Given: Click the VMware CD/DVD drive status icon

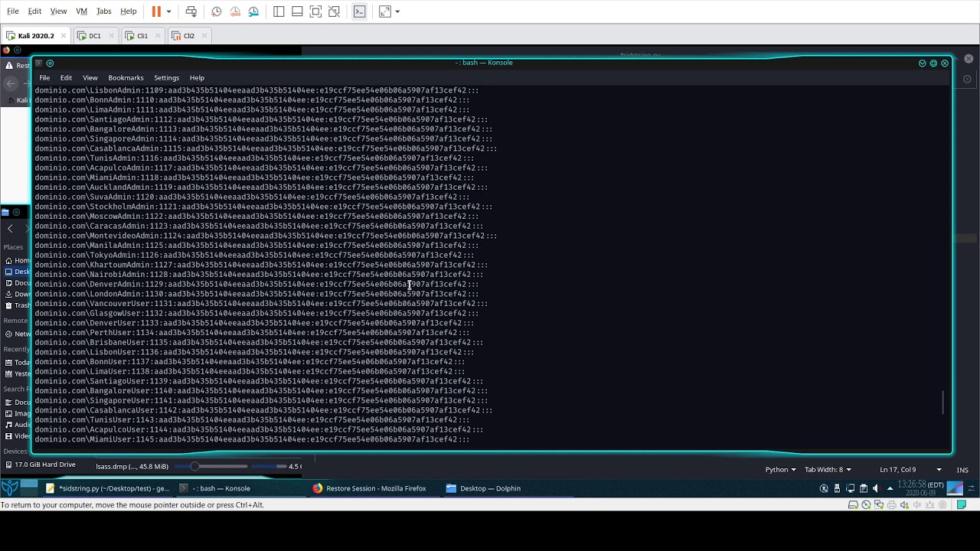Looking at the screenshot, I should (867, 505).
